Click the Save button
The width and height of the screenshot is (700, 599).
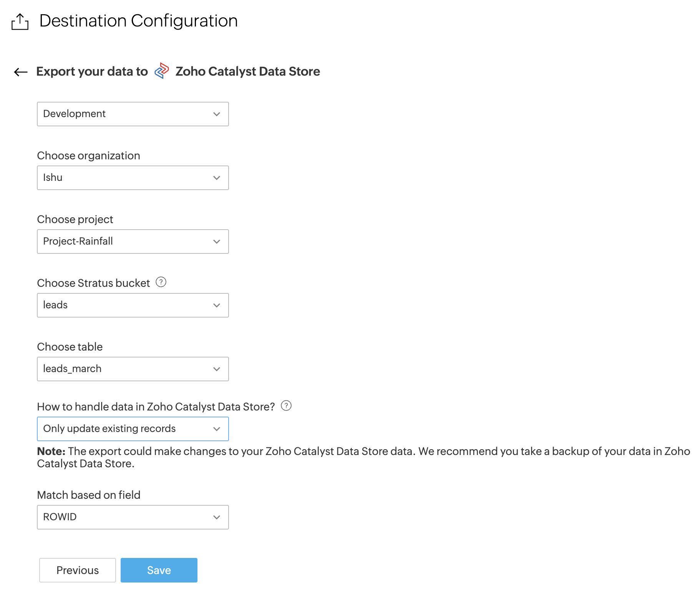(x=159, y=570)
